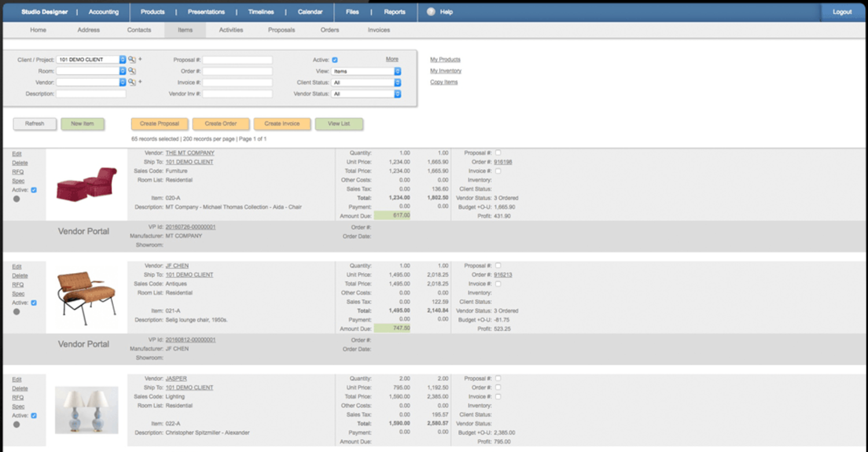Select the Edit link for the Aida Chair item
The width and height of the screenshot is (868, 452).
pos(17,153)
